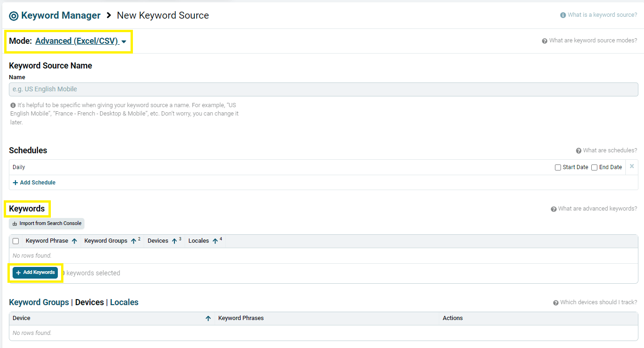644x348 pixels.
Task: Click the Actions column header
Action: coord(453,318)
